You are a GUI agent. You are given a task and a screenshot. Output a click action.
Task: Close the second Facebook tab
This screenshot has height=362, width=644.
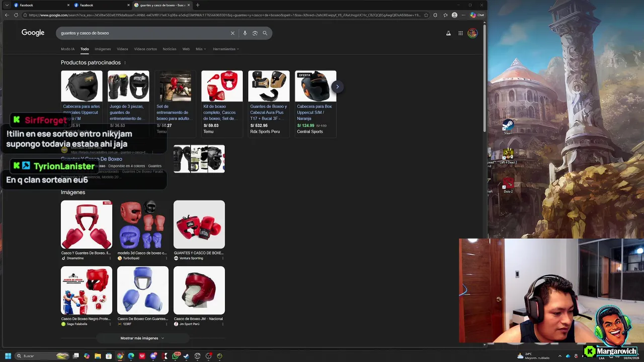click(128, 5)
